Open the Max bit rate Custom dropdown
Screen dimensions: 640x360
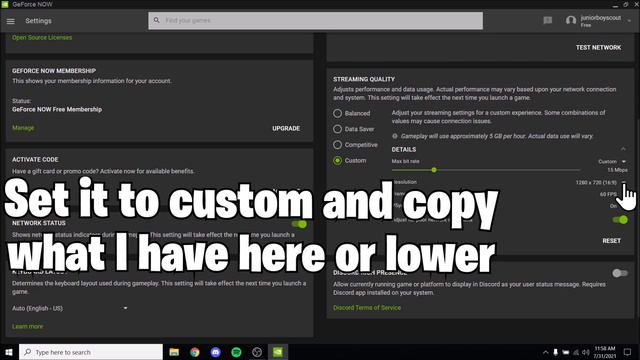(x=612, y=162)
